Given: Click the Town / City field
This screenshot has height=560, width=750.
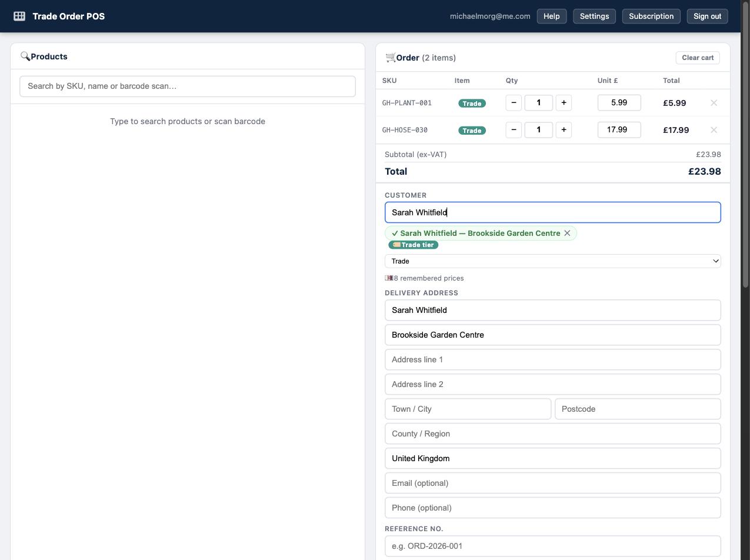Looking at the screenshot, I should coord(468,409).
